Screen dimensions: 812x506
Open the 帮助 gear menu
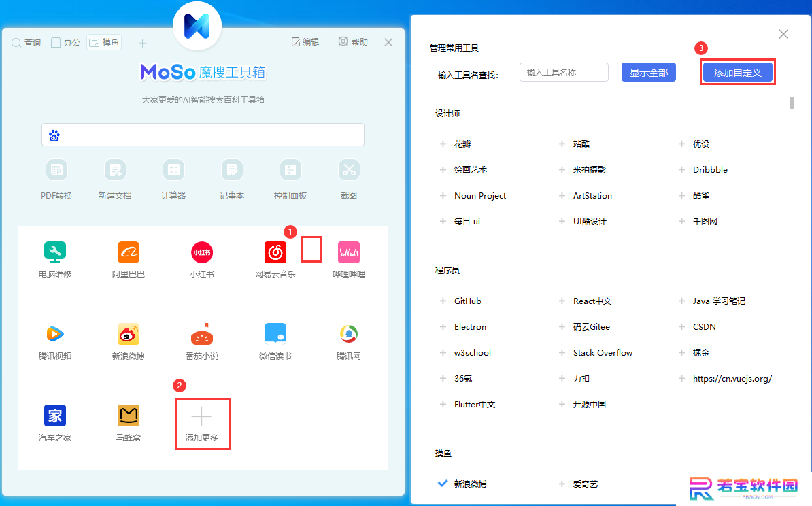pyautogui.click(x=353, y=41)
